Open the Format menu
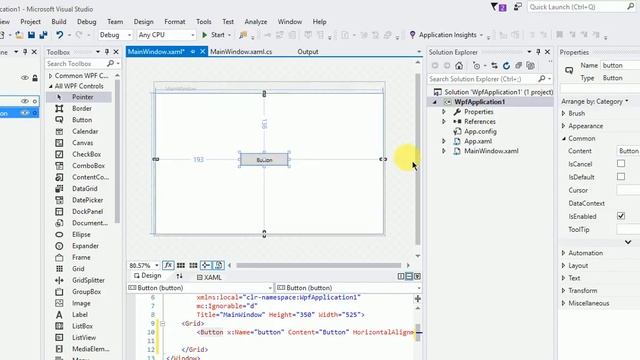 [x=175, y=22]
